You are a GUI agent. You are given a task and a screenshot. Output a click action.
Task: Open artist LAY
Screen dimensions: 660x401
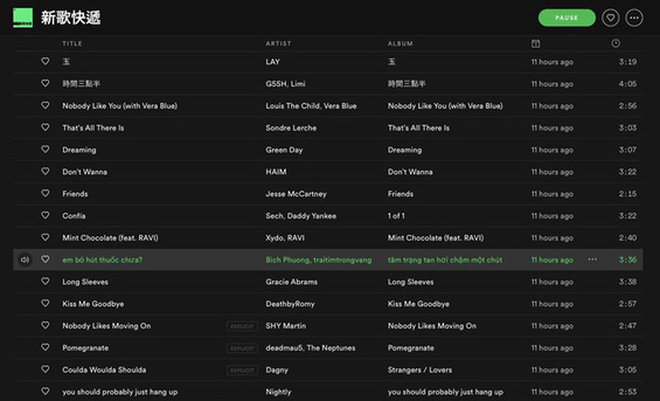pos(273,62)
